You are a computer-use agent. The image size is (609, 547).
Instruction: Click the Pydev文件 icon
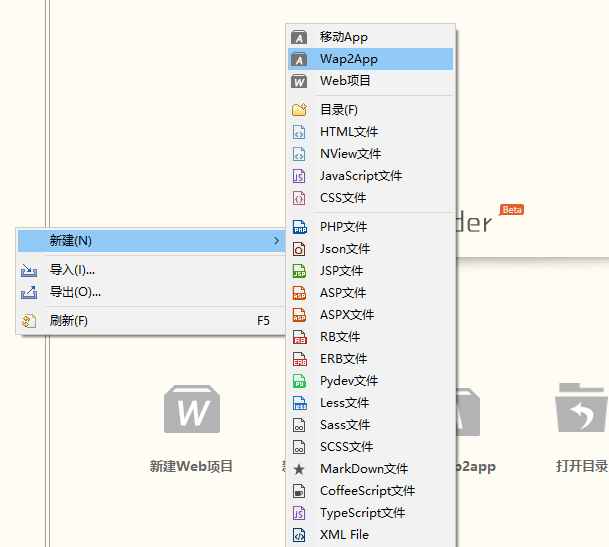click(x=299, y=381)
